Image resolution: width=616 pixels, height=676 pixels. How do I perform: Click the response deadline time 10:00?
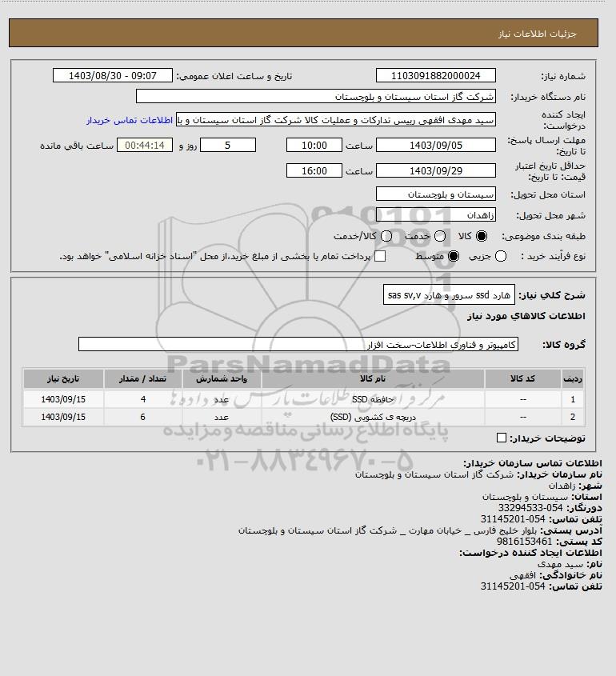[314, 146]
